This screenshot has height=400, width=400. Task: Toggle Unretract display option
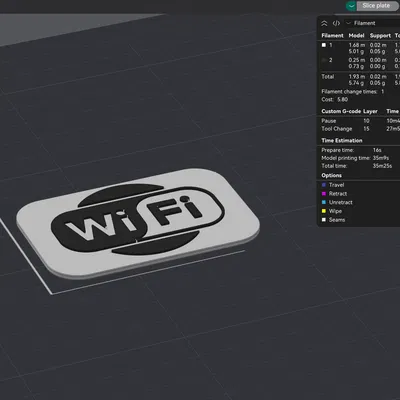324,202
